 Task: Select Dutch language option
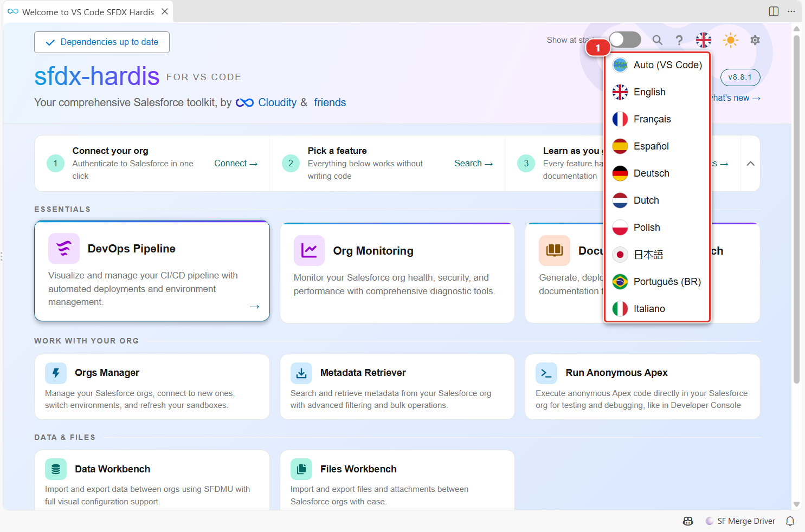[657, 200]
